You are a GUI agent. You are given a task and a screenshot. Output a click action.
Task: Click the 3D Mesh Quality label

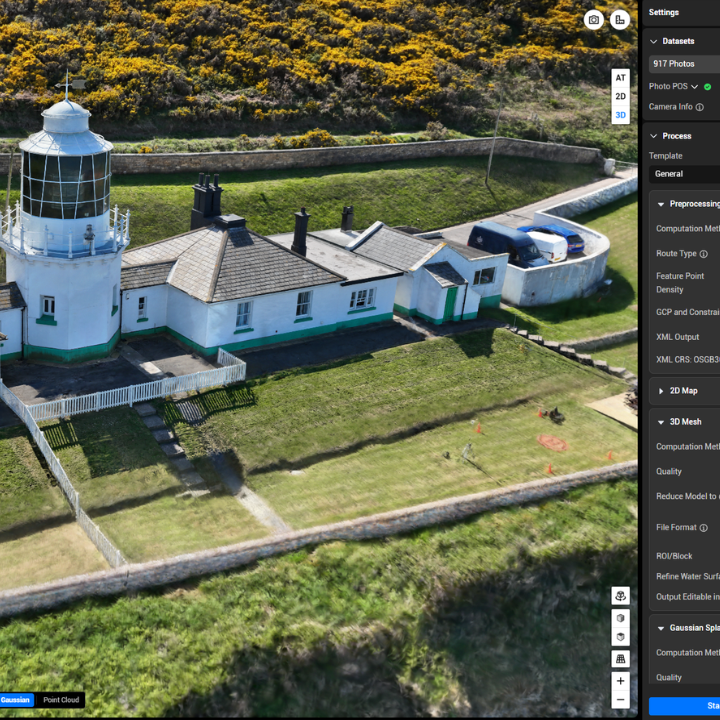(x=669, y=472)
